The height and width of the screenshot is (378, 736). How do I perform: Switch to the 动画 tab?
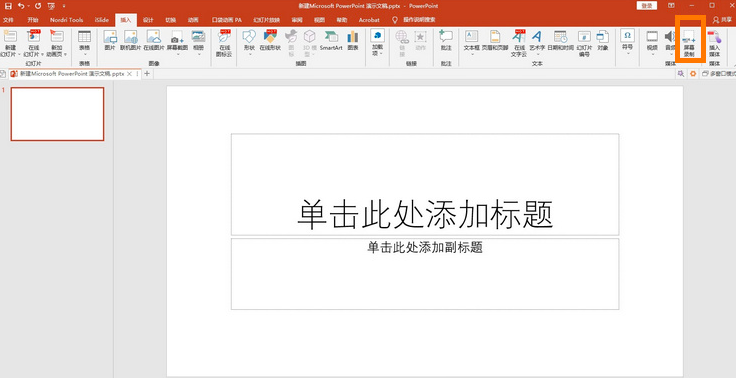(193, 20)
